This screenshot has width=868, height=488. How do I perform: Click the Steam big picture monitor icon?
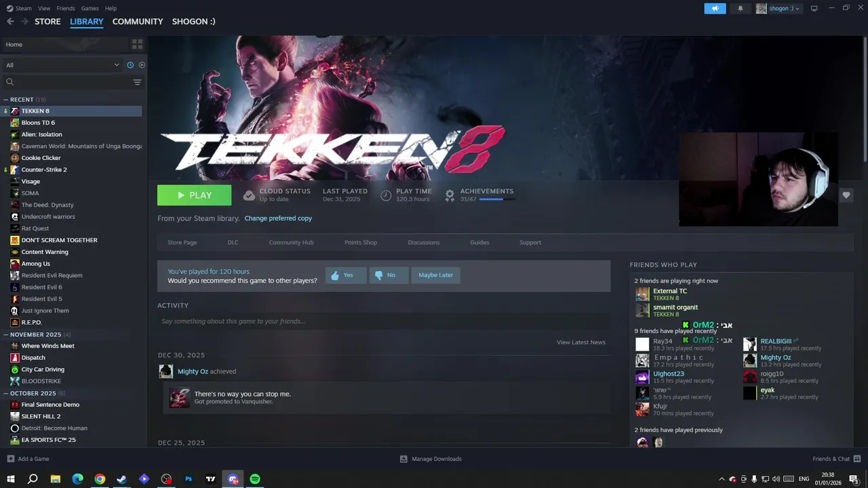814,8
